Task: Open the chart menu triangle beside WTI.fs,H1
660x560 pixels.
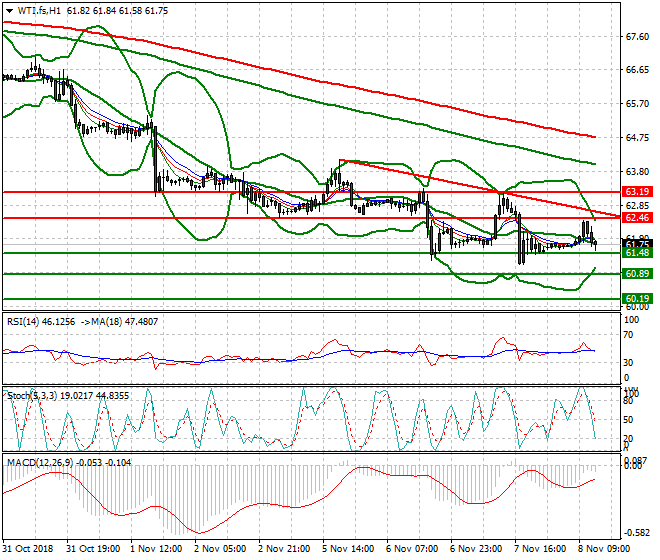Action: click(x=9, y=11)
